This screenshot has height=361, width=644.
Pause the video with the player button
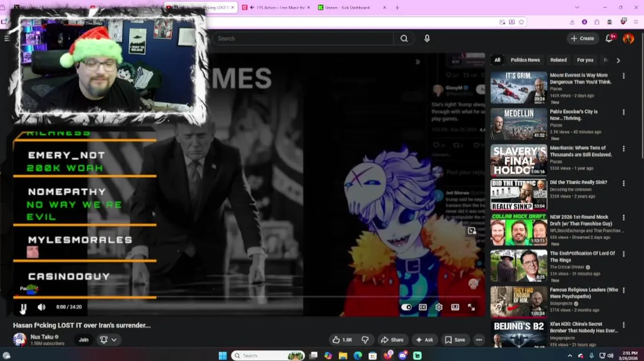point(23,308)
